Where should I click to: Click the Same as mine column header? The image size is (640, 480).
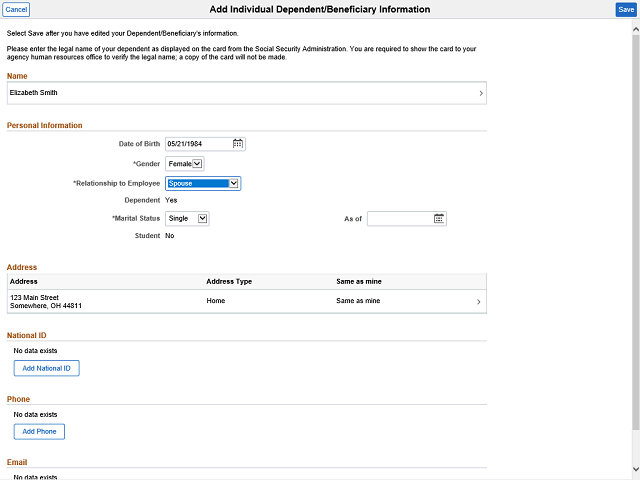pos(359,282)
